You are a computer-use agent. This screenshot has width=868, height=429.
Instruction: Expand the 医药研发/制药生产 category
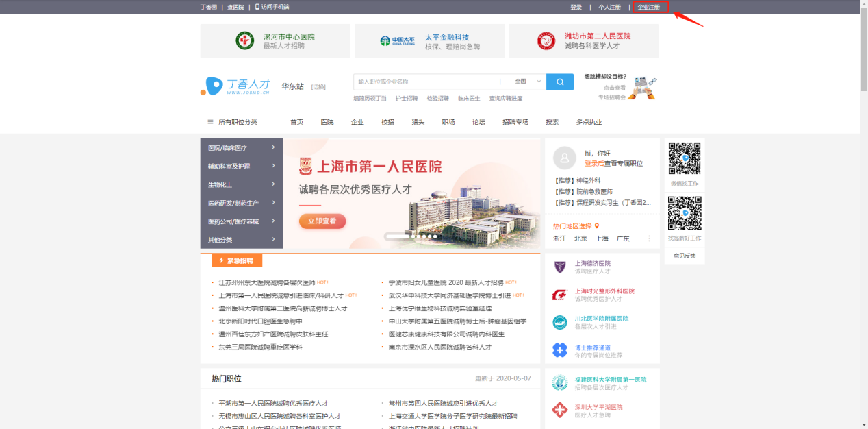click(242, 203)
